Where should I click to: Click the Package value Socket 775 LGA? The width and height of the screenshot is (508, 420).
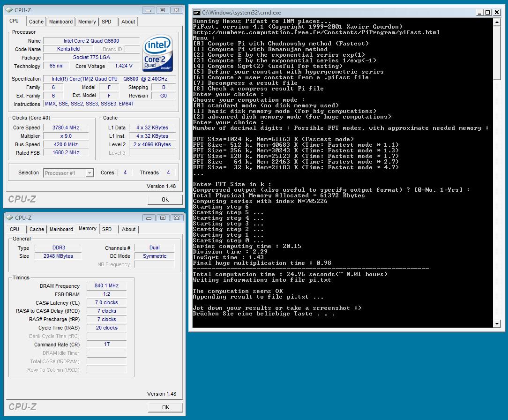click(x=91, y=57)
